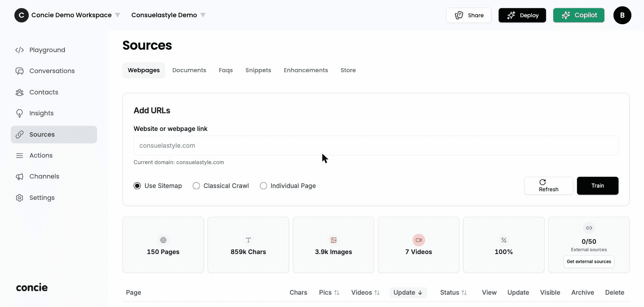Click the Settings gear icon

pos(19,198)
